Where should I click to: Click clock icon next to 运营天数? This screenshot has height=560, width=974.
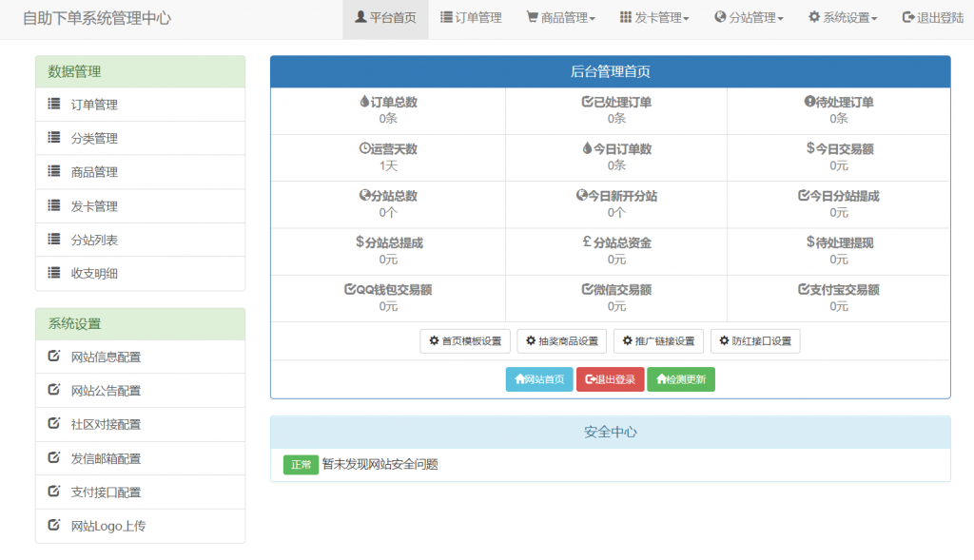(x=364, y=148)
